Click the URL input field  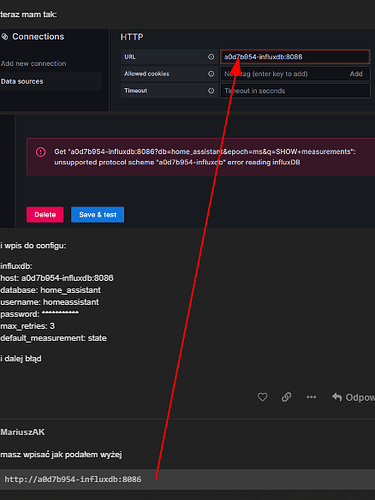(295, 57)
